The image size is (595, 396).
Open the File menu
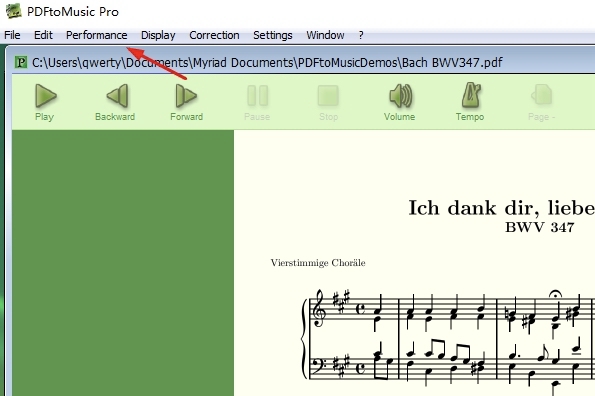(12, 35)
